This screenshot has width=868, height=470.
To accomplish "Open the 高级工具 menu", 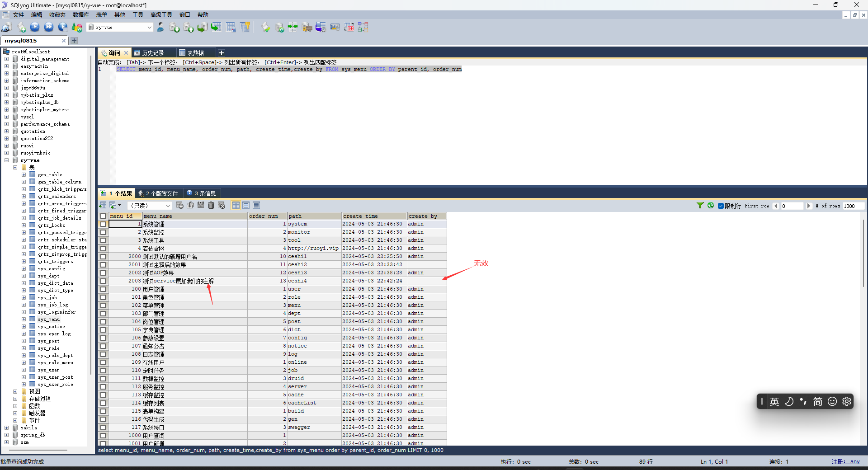I will pos(161,15).
